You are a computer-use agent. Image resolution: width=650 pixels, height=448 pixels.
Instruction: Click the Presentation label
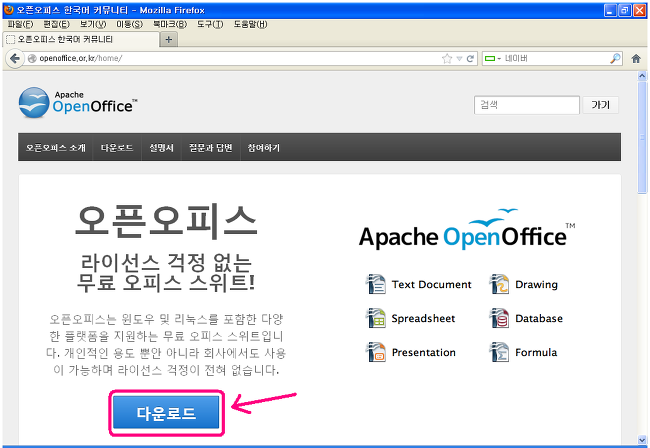pyautogui.click(x=424, y=352)
